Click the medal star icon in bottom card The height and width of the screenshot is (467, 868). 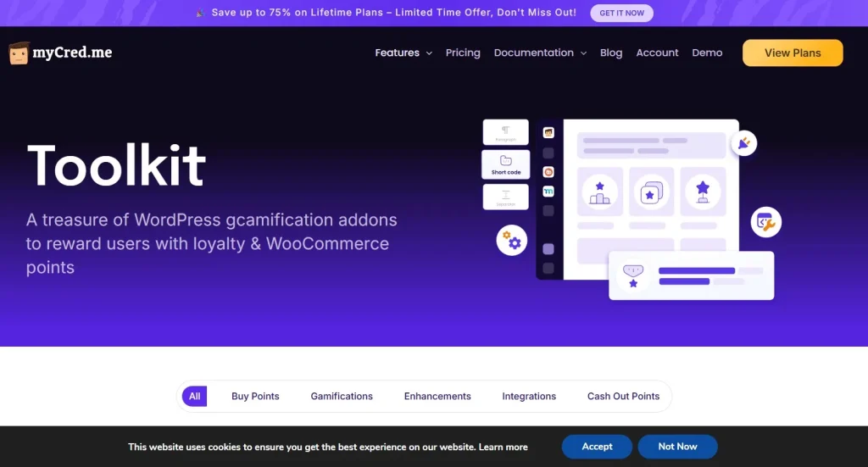633,275
